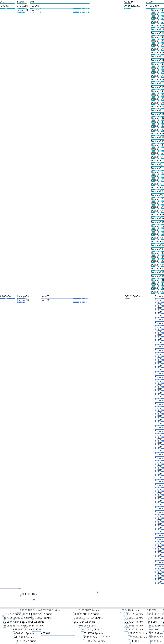164x644 pixels.
Task: Open the LP23566.3prime EST label
Action: [x=138, y=634]
